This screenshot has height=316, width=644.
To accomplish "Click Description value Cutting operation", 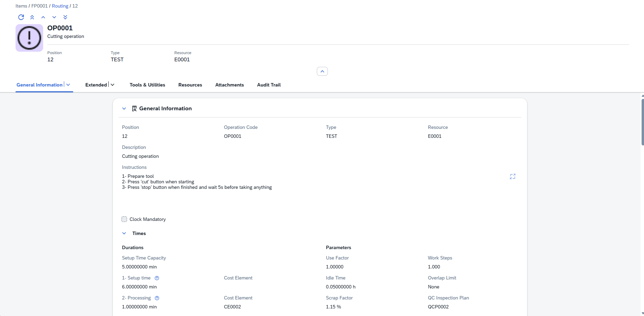I will point(140,156).
